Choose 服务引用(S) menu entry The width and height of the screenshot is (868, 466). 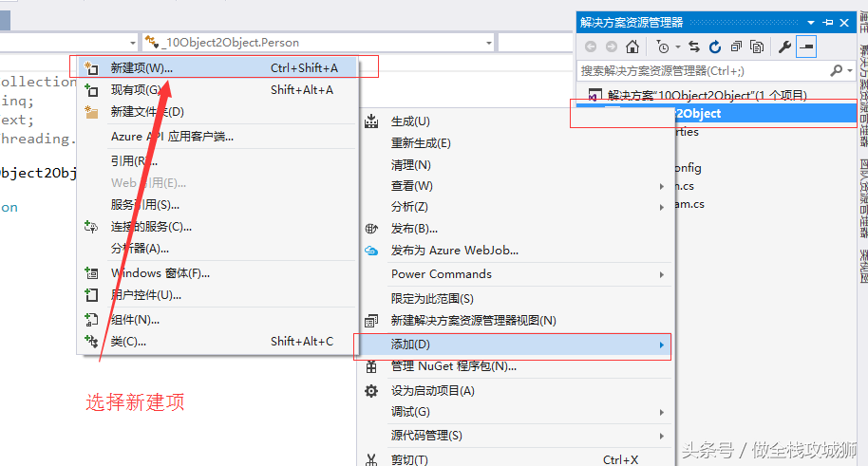click(x=217, y=205)
